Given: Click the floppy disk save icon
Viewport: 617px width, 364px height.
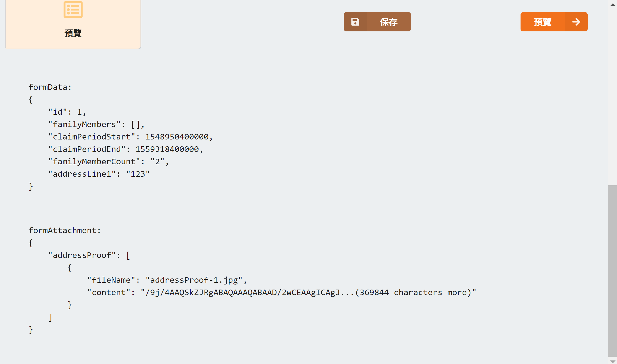Looking at the screenshot, I should tap(355, 22).
